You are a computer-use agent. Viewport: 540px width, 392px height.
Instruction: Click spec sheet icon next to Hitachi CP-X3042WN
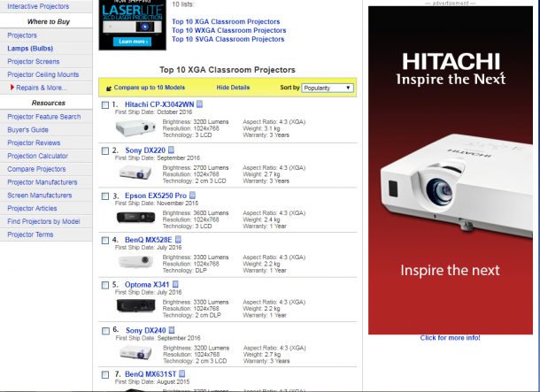pyautogui.click(x=199, y=105)
